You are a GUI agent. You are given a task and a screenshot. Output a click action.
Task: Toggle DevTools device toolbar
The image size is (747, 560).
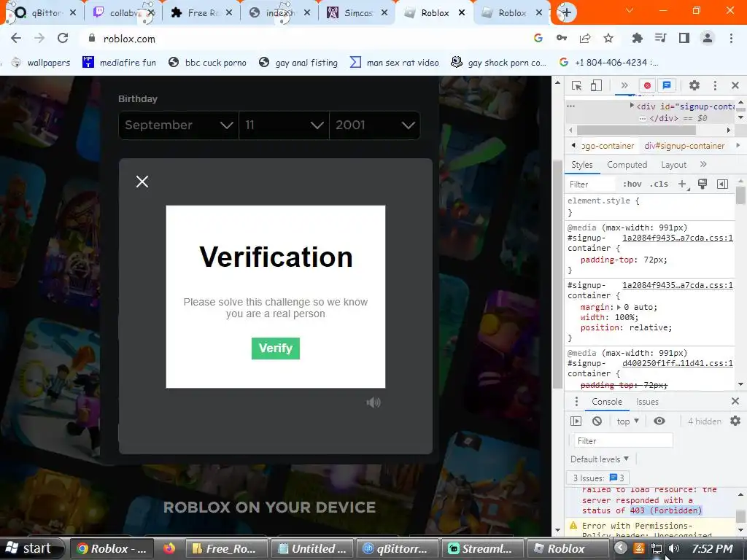click(x=596, y=86)
